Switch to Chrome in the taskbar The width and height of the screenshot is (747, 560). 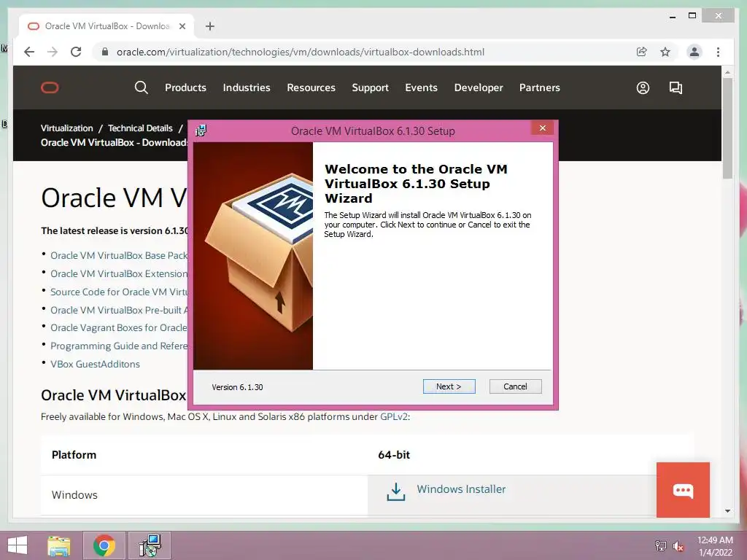pyautogui.click(x=104, y=545)
